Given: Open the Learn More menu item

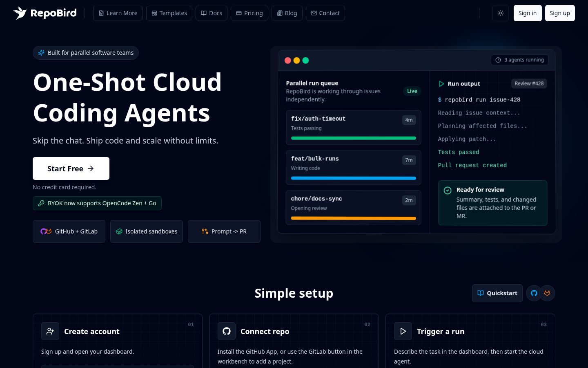Looking at the screenshot, I should click(118, 13).
